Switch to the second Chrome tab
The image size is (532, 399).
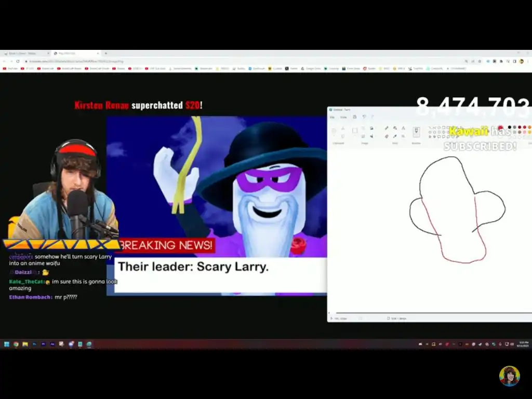click(76, 54)
